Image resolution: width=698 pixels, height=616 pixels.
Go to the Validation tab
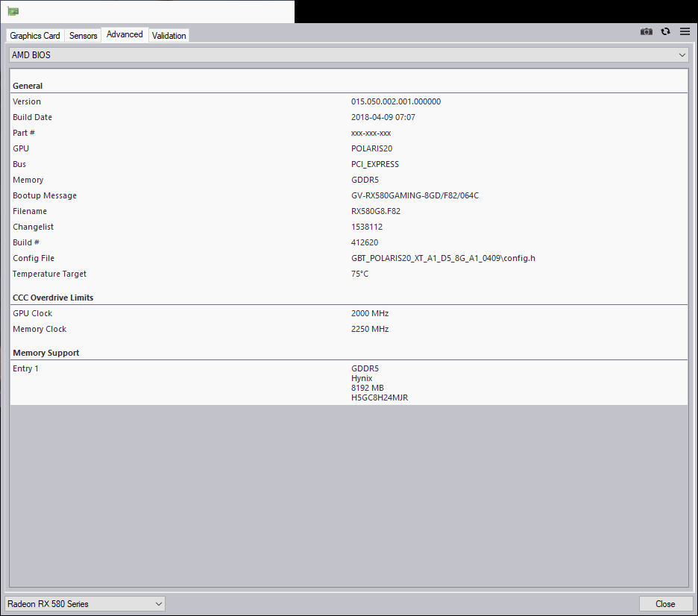pyautogui.click(x=169, y=36)
